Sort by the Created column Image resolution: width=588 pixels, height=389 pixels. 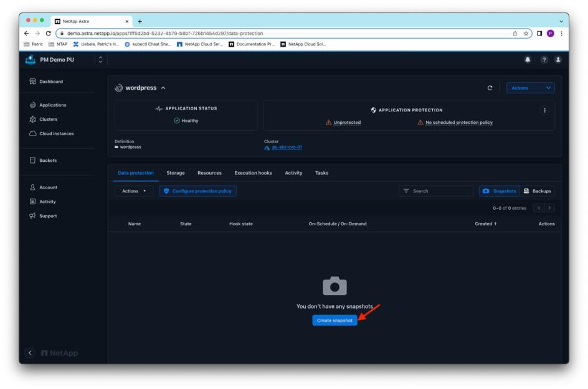coord(486,223)
